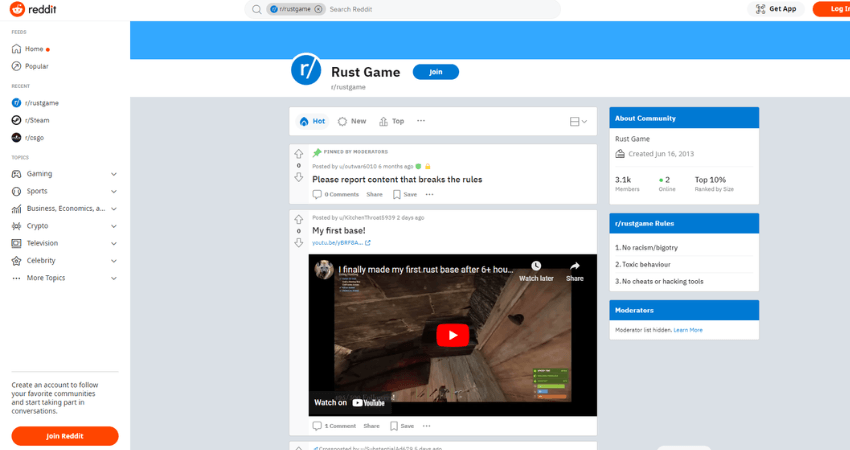This screenshot has width=850, height=450.
Task: Click the Rust Game community avatar
Action: (306, 69)
